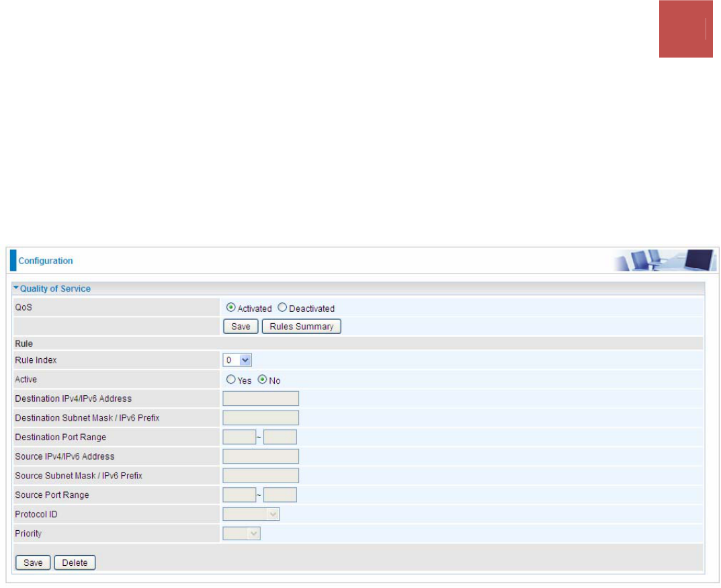The image size is (721, 588).
Task: Click the Source Port Range start field
Action: [239, 495]
